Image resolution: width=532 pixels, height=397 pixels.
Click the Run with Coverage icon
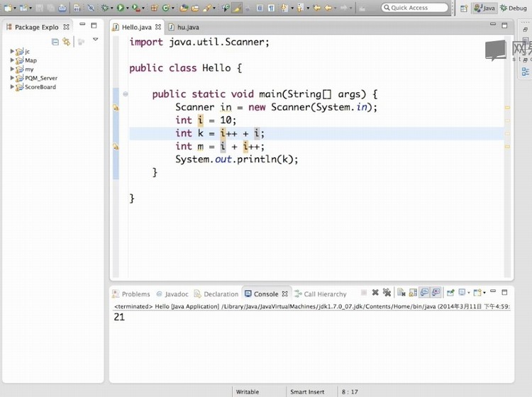135,8
